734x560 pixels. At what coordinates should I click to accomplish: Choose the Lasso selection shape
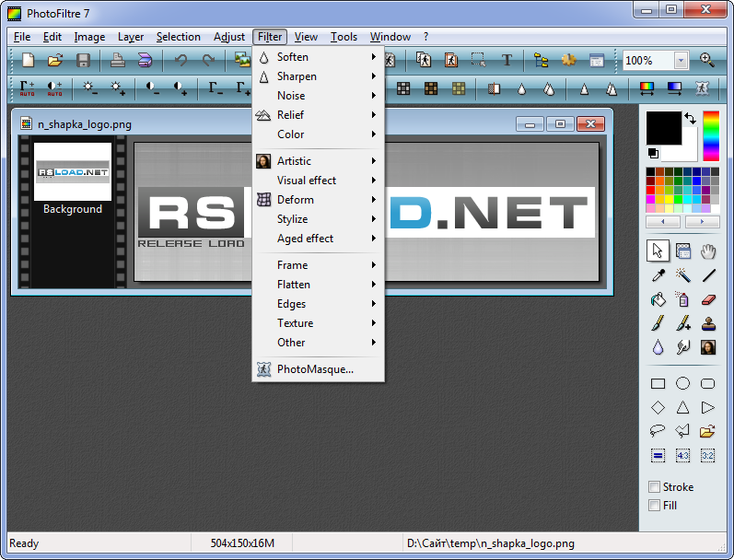tap(658, 430)
